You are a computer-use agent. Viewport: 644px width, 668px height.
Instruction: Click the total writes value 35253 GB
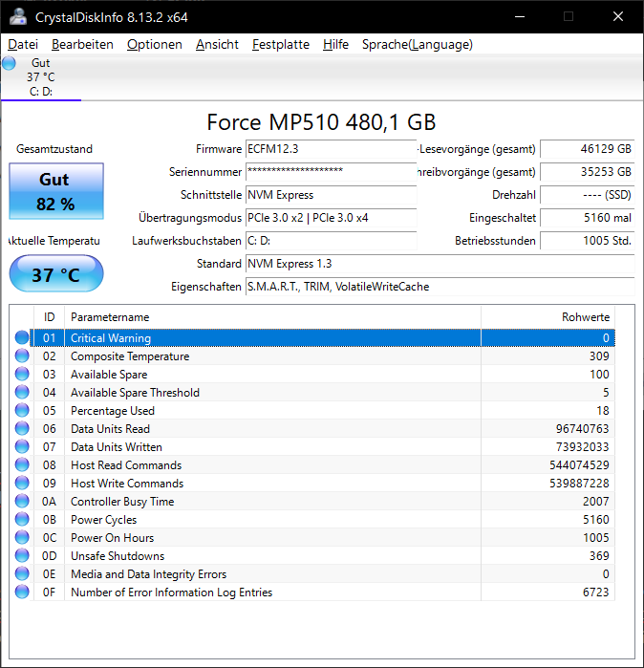tap(588, 172)
